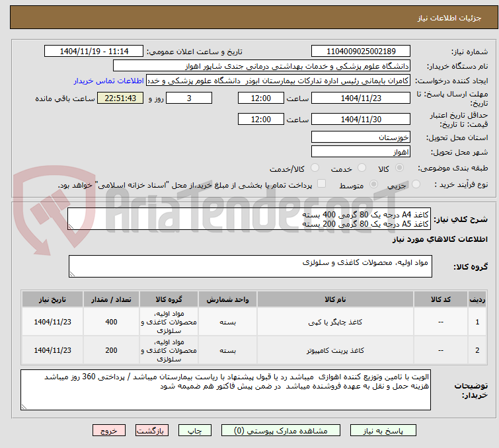Click the quantity 400 cell
Viewport: 499px width, 448px height.
(x=111, y=322)
